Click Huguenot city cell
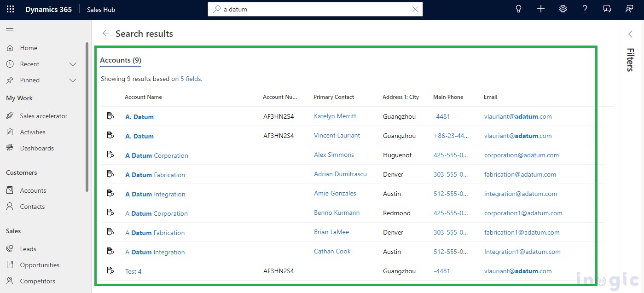644x293 pixels. point(397,155)
